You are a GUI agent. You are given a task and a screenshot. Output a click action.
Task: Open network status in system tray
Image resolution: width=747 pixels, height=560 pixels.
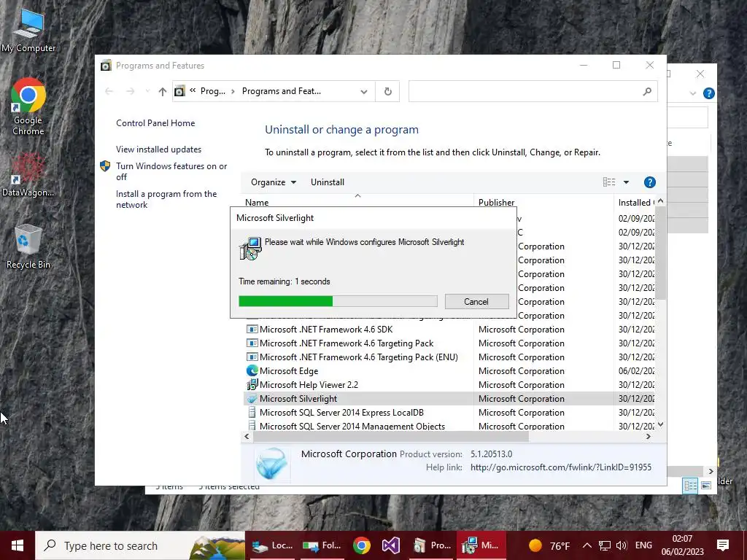tap(605, 545)
